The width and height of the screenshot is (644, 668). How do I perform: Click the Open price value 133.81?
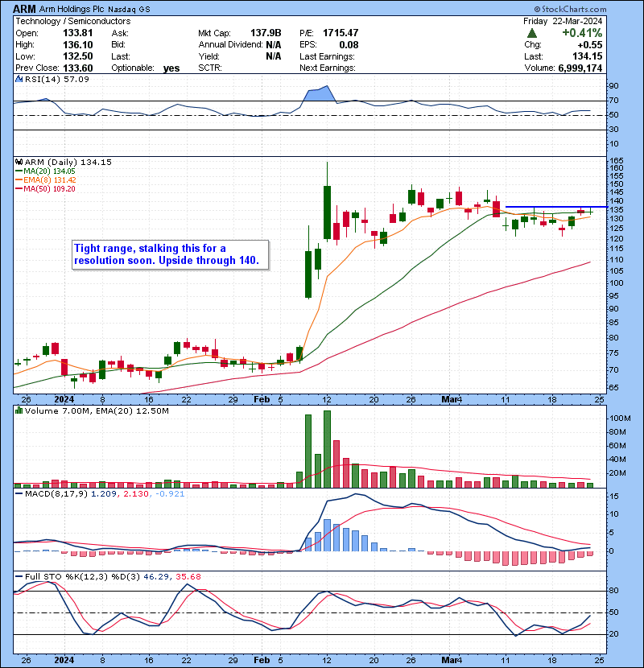[x=78, y=33]
